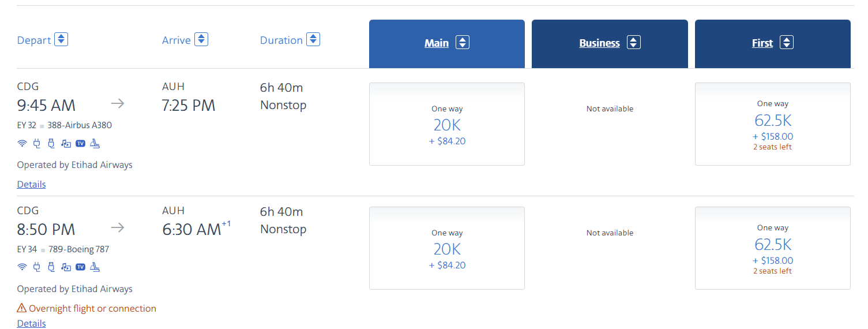868x329 pixels.
Task: Click the USB port icon on flight EY 32
Action: 51,143
